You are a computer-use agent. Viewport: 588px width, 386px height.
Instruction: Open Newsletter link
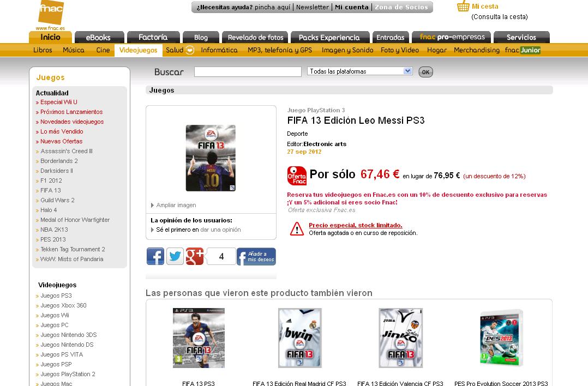coord(313,7)
